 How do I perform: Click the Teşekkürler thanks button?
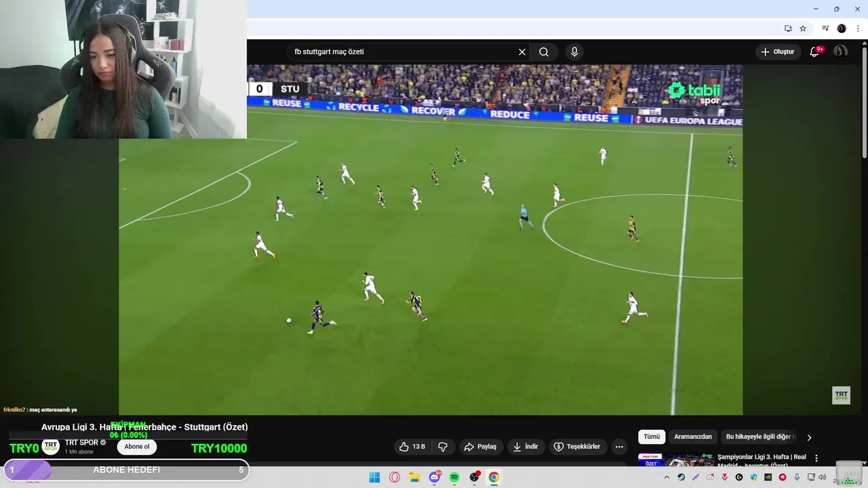point(577,447)
